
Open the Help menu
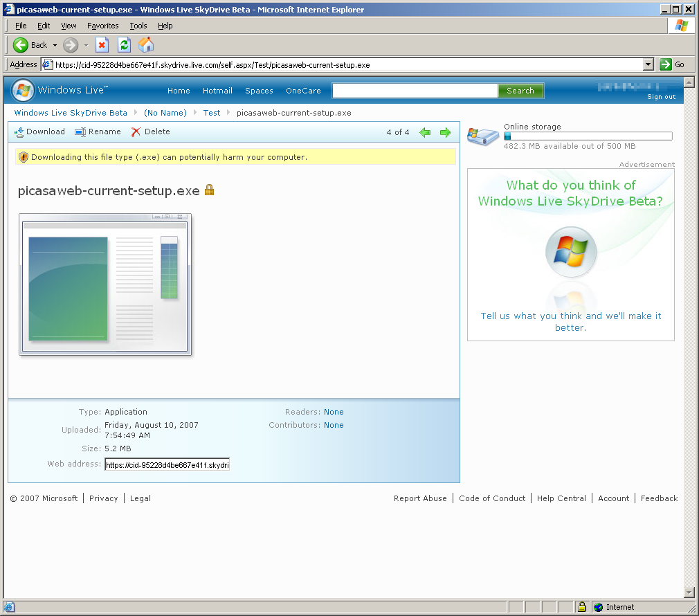(165, 26)
